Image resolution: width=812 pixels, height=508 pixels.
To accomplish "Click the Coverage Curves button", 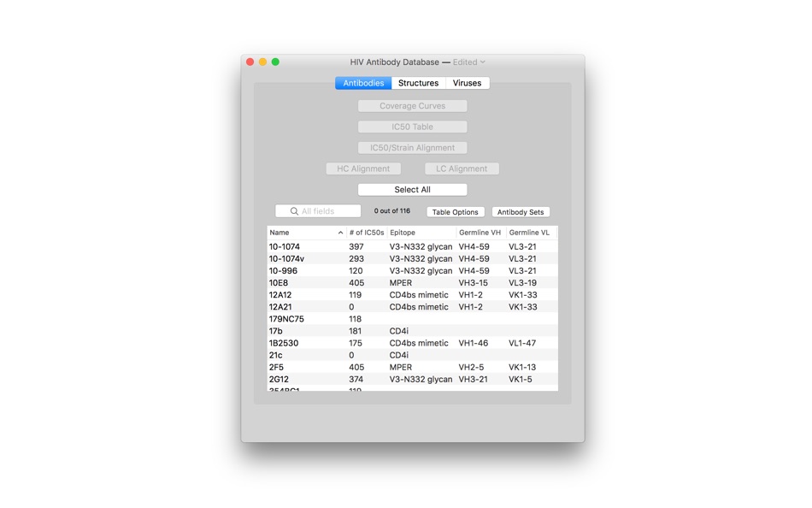I will pos(412,106).
